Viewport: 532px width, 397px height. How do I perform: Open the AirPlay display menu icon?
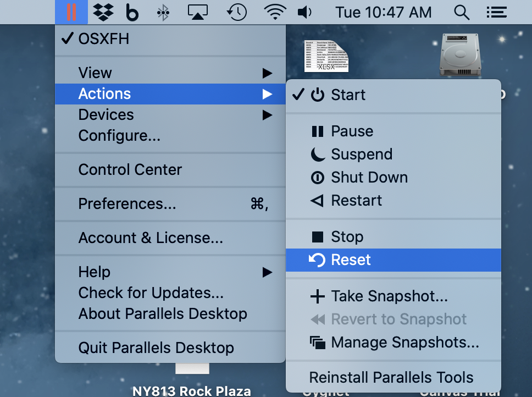pyautogui.click(x=198, y=12)
